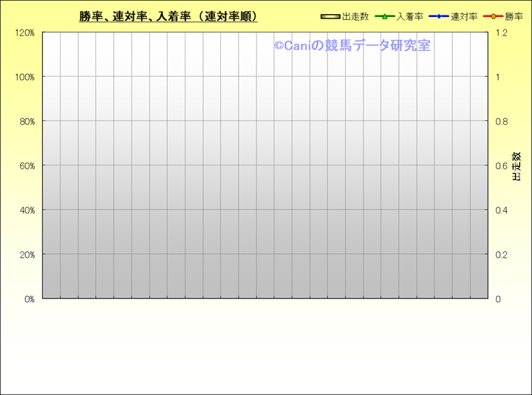The height and width of the screenshot is (395, 532).
Task: Pick the 20% left axis label
Action: (x=27, y=255)
